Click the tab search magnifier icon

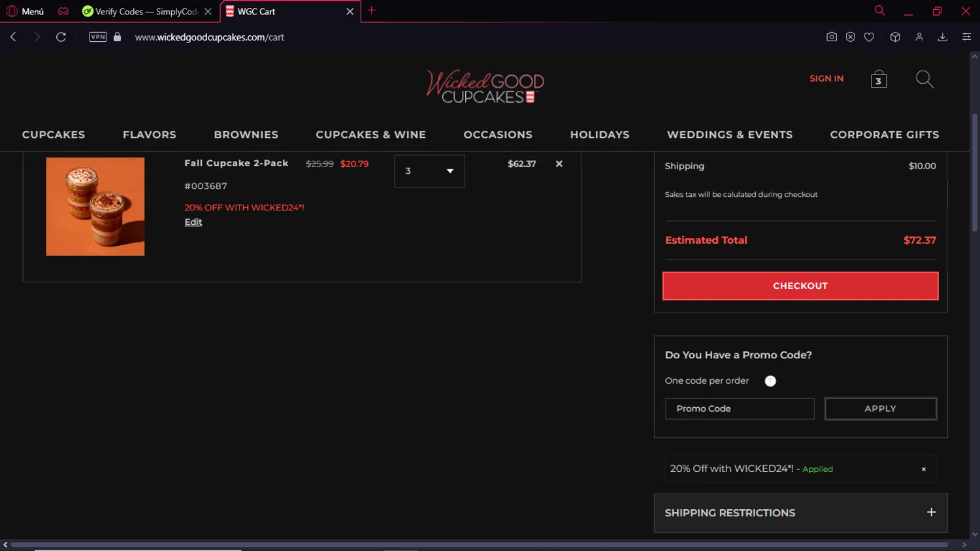coord(879,10)
